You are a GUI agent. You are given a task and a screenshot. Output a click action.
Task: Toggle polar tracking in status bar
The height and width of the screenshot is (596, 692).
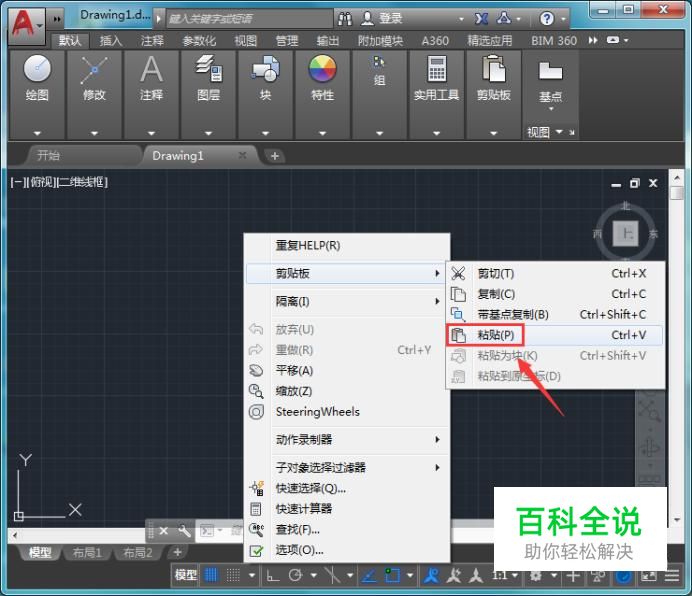click(x=295, y=575)
